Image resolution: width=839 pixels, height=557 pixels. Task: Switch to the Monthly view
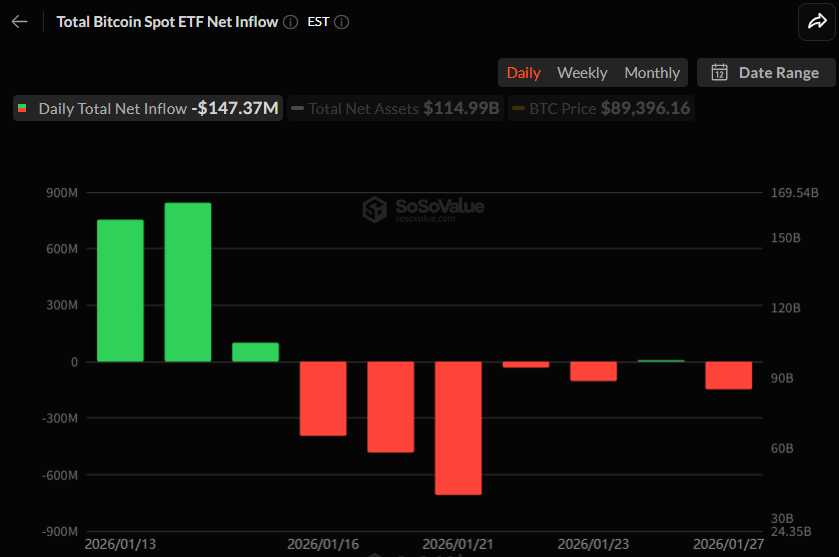652,72
